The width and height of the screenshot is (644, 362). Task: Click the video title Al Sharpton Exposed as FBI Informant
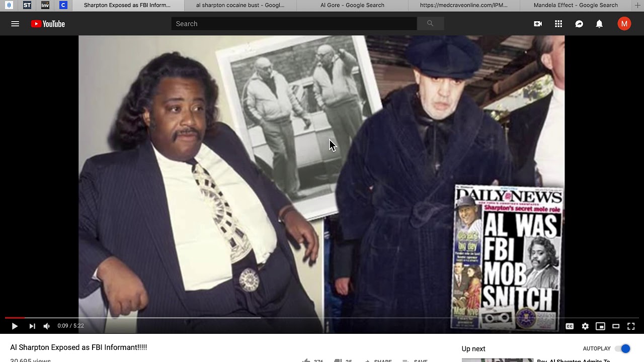78,347
